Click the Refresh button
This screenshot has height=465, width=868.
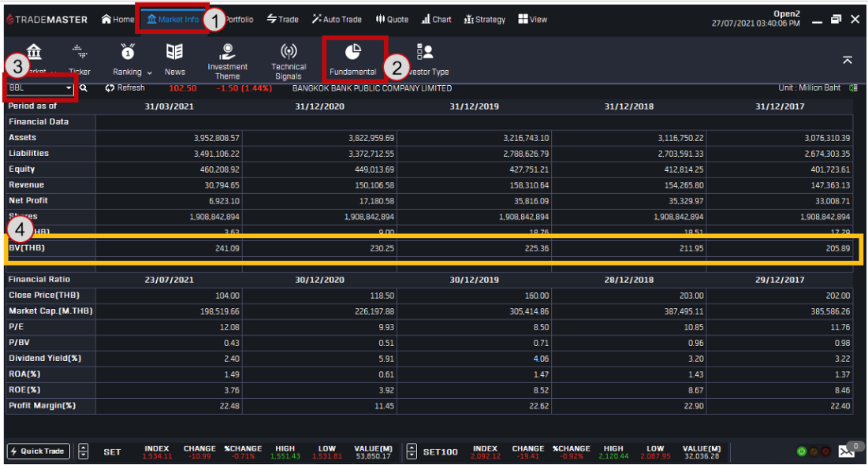[125, 88]
